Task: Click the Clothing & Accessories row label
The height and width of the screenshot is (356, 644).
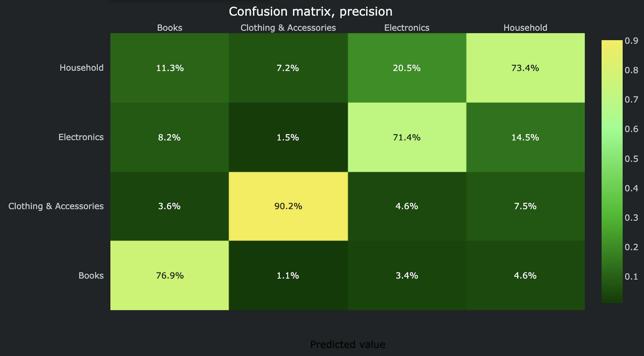Action: tap(56, 206)
